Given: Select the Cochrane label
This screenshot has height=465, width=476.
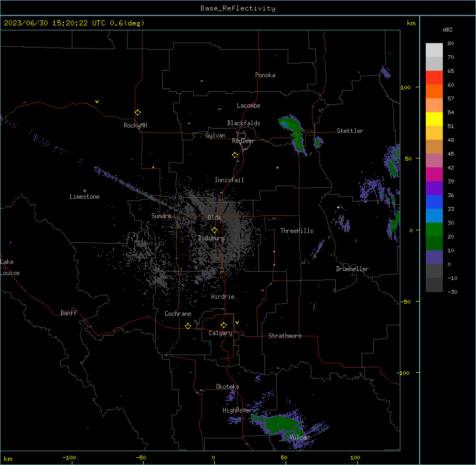Looking at the screenshot, I should click(x=178, y=314).
